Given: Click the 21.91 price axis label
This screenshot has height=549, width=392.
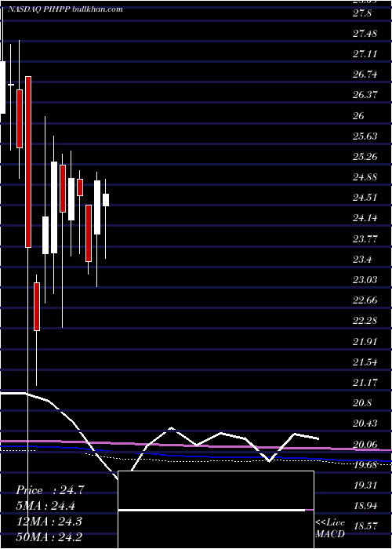Looking at the screenshot, I should click(x=365, y=341).
